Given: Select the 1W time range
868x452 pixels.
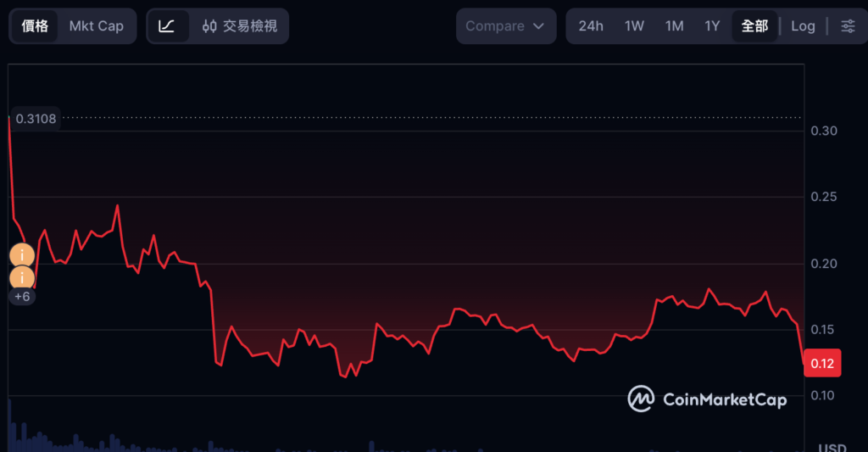Looking at the screenshot, I should click(634, 26).
